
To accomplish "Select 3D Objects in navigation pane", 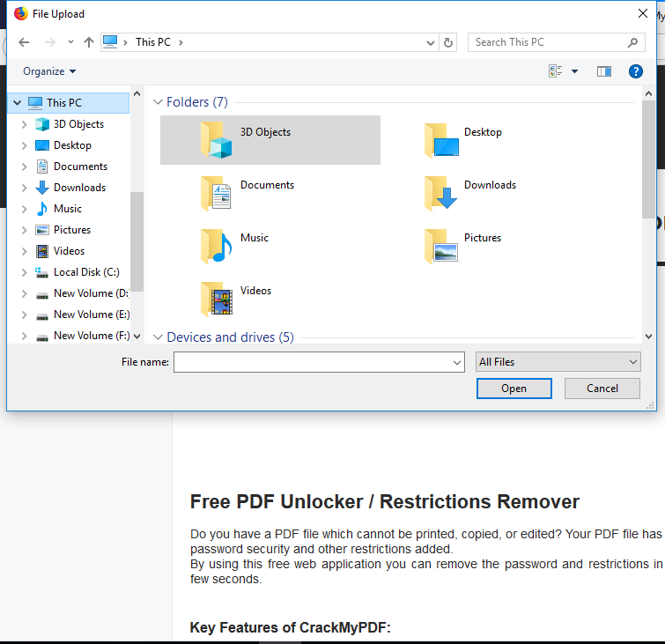I will (x=78, y=124).
